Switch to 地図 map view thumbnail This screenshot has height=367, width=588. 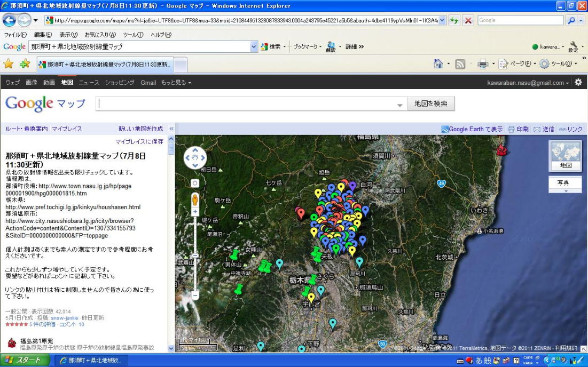[x=565, y=156]
